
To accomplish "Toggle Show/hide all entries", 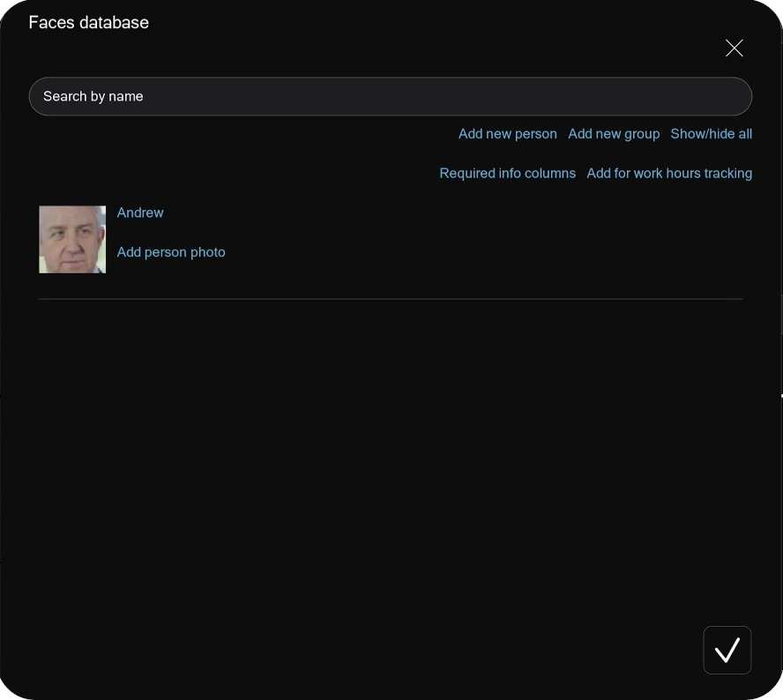I will pos(711,134).
